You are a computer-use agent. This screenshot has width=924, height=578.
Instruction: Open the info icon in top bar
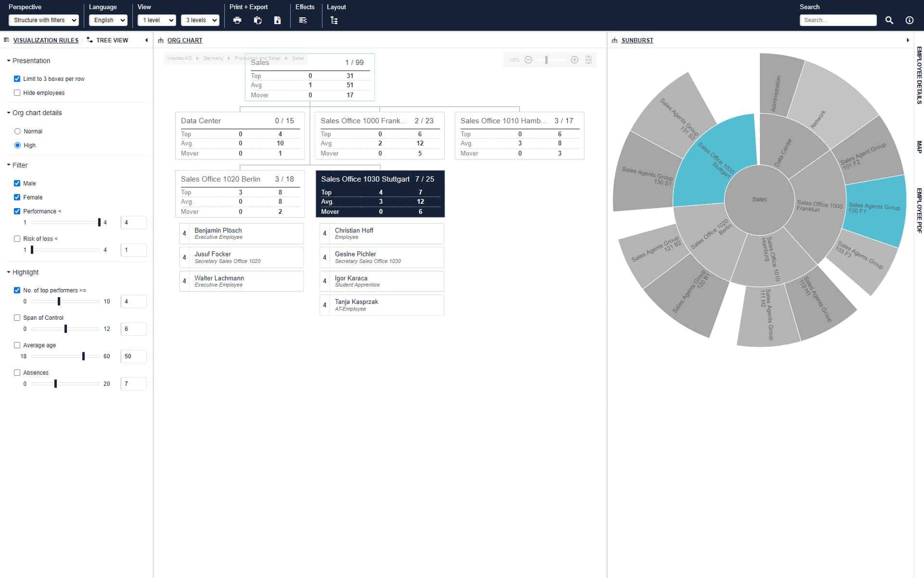click(909, 20)
